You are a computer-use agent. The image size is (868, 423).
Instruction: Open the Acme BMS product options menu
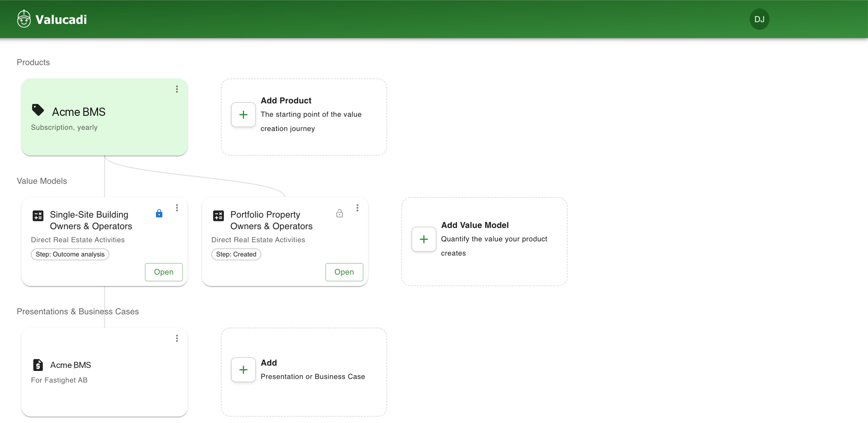coord(177,89)
